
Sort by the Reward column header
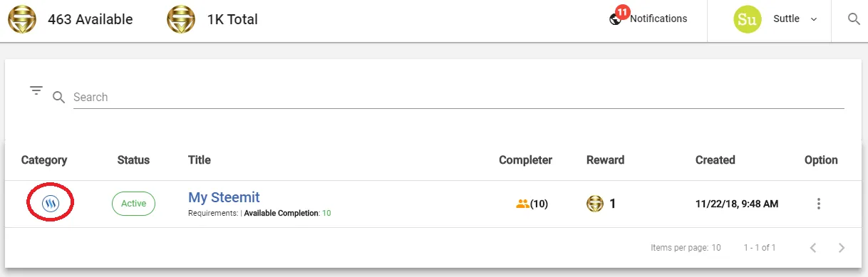click(605, 160)
